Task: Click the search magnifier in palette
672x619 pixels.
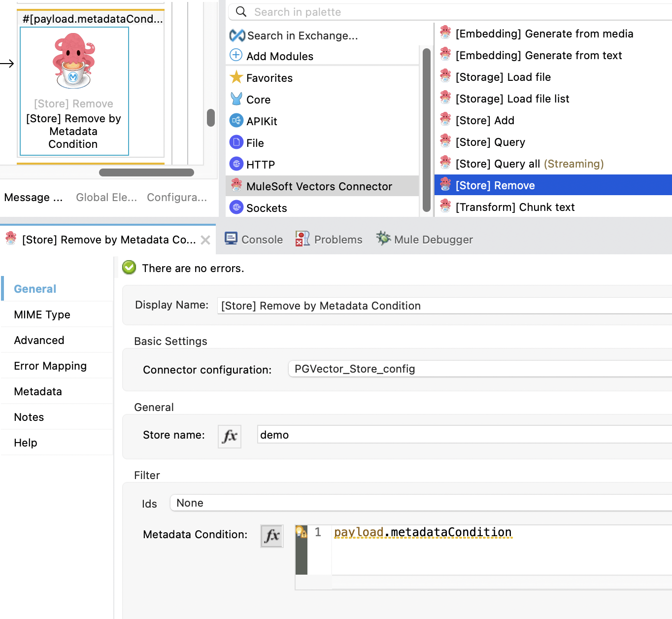Action: click(x=241, y=11)
